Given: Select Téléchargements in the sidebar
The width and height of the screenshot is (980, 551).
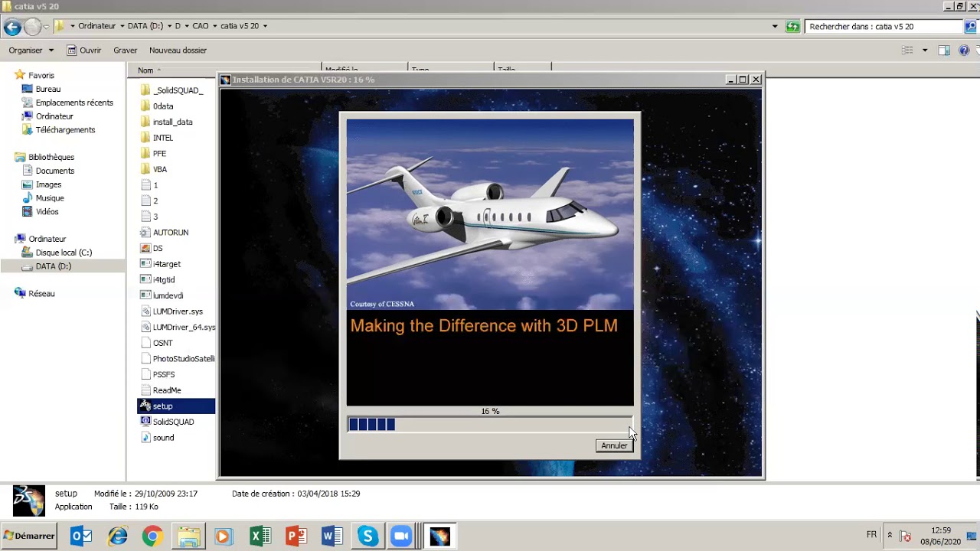Looking at the screenshot, I should [65, 130].
